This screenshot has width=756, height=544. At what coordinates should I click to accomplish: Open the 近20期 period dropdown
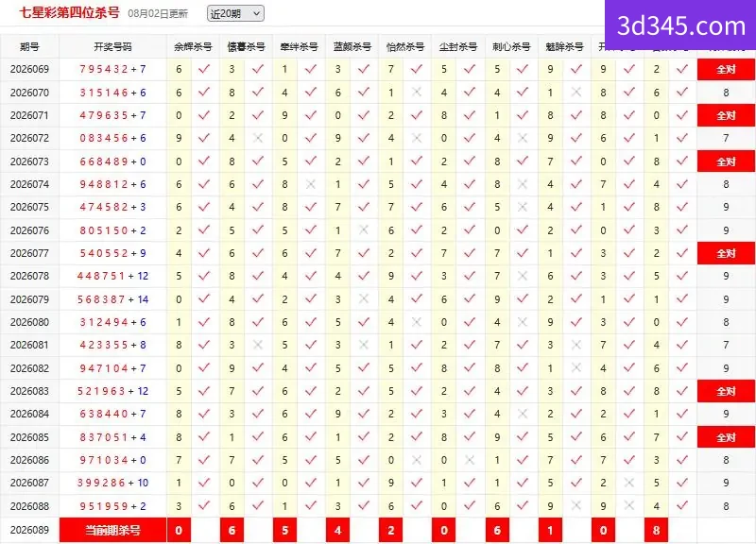pos(235,13)
